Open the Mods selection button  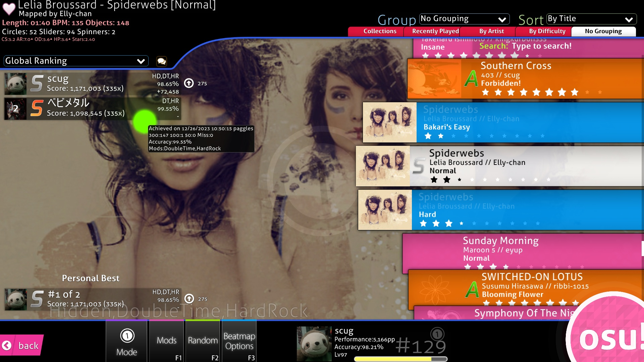tap(167, 341)
